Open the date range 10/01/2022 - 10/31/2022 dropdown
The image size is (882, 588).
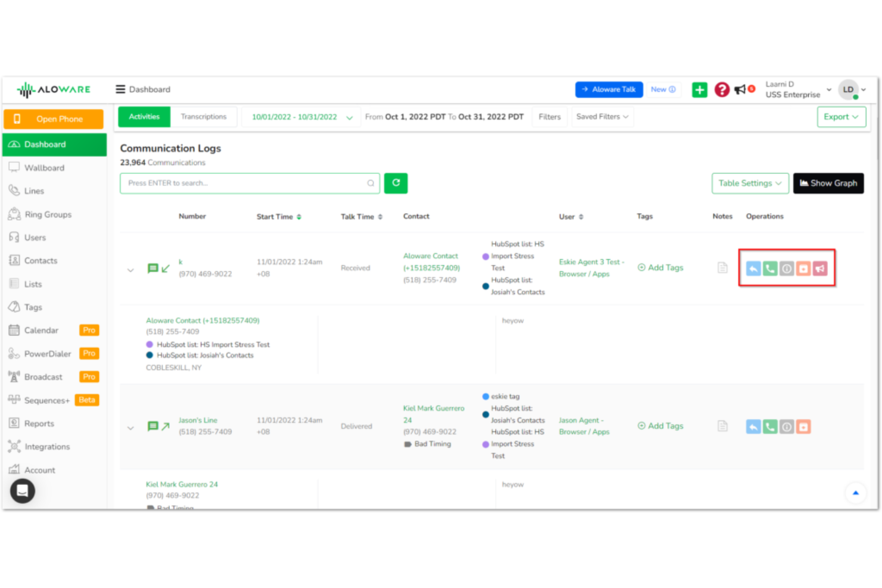(300, 117)
